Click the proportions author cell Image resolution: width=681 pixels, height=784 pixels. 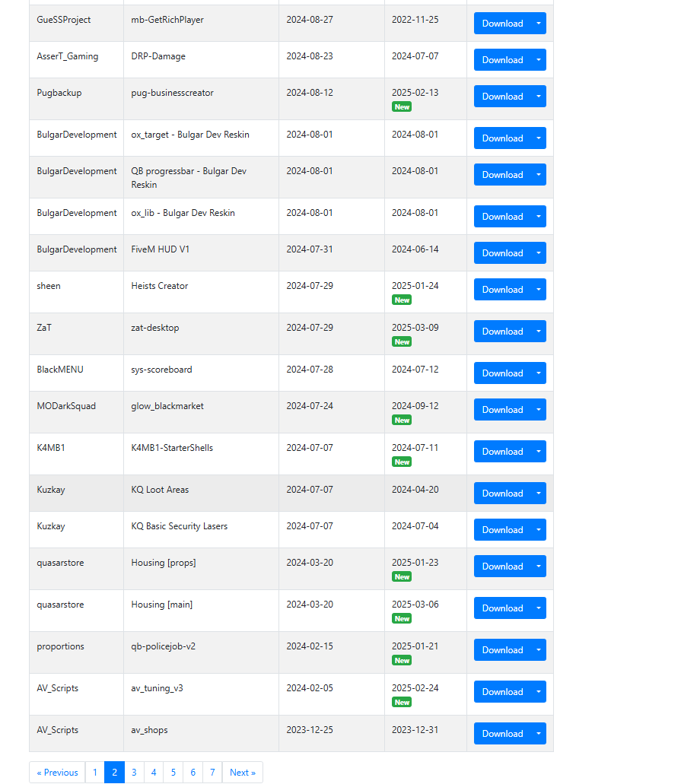click(x=77, y=652)
